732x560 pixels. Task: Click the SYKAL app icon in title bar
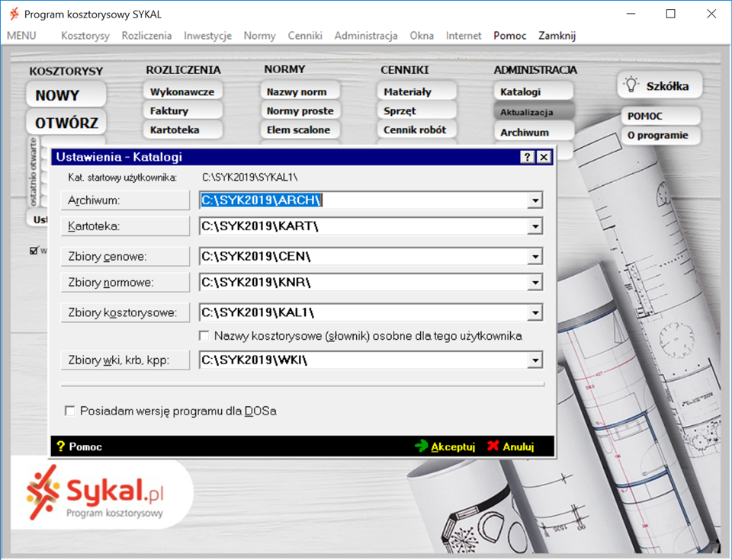click(14, 14)
